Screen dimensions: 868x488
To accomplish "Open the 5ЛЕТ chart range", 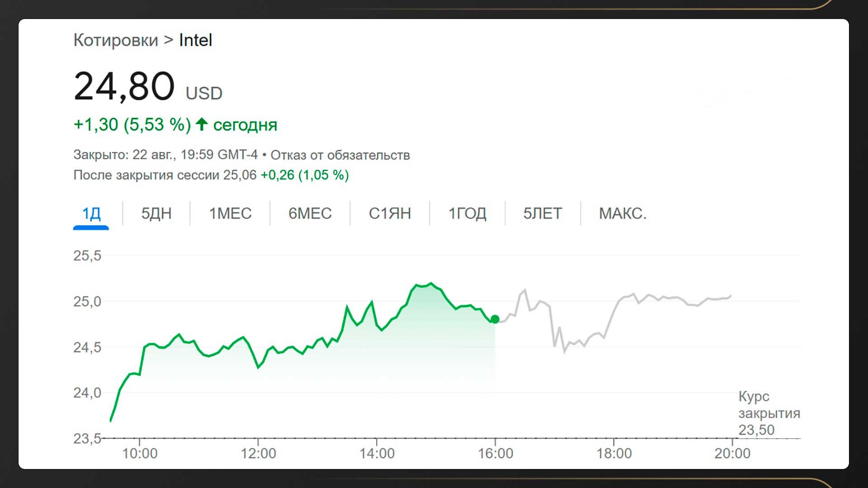I will pyautogui.click(x=542, y=213).
